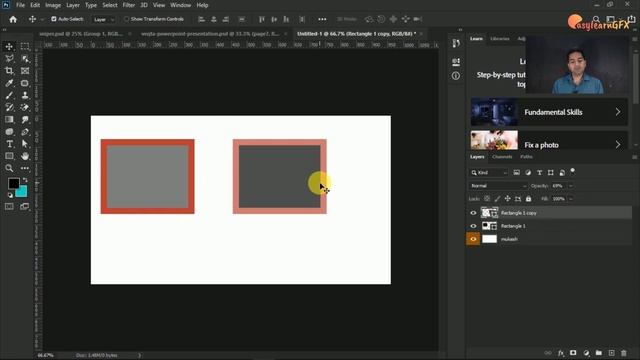Open the Fill slider dropdown arrow
The height and width of the screenshot is (360, 640).
571,199
